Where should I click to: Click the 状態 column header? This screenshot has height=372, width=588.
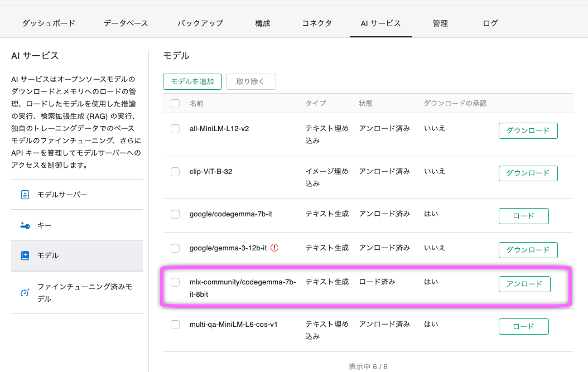(x=365, y=104)
